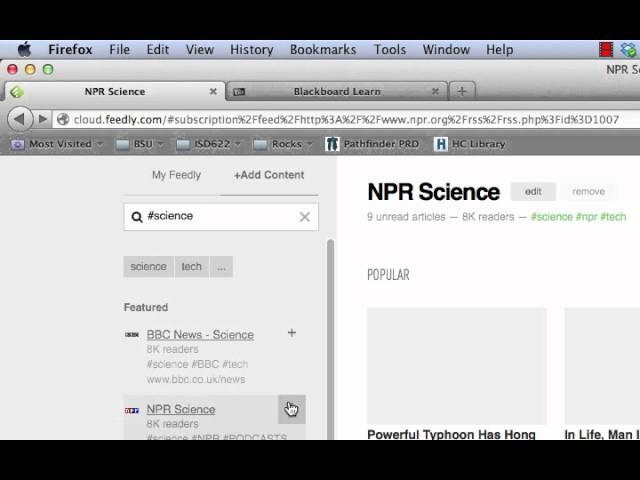This screenshot has height=480, width=640.
Task: Open the BBC News - Science feed
Action: click(200, 335)
